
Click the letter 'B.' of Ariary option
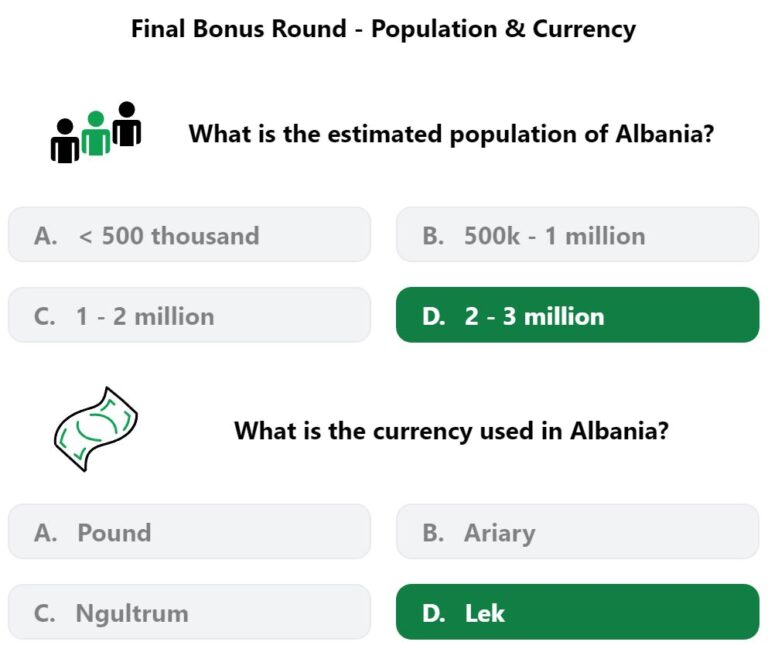pyautogui.click(x=433, y=532)
